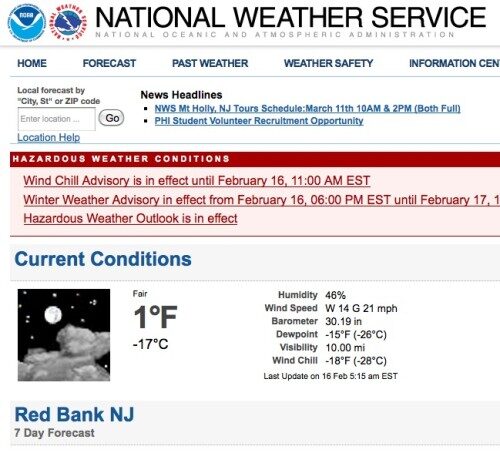Screen dimensions: 500x453
Task: Click the Red Bank NJ forecast heading
Action: pos(74,414)
